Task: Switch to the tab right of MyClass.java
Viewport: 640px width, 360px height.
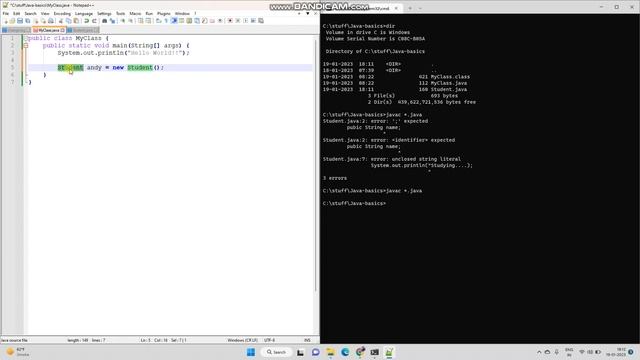Action: [x=83, y=30]
